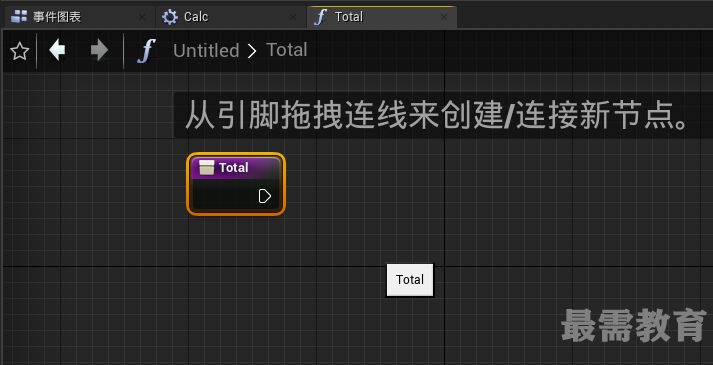This screenshot has width=713, height=365.
Task: Click the Total tab function icon
Action: point(321,17)
